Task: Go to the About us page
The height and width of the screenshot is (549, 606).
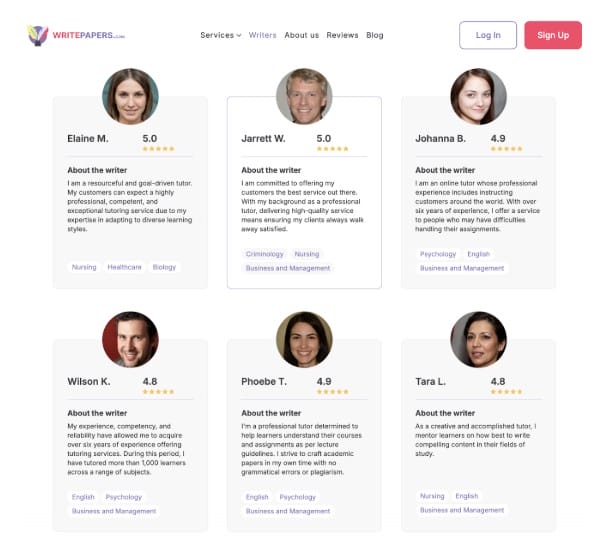Action: pos(301,35)
